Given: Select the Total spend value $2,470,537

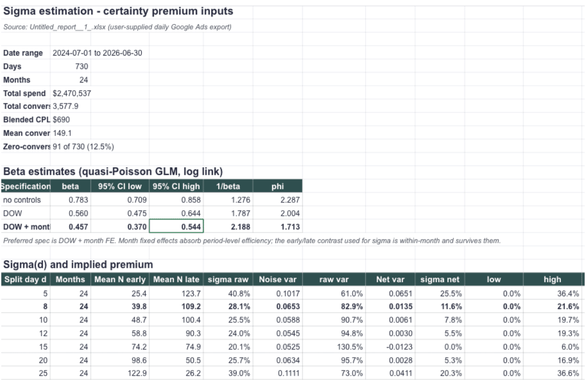Looking at the screenshot, I should pyautogui.click(x=72, y=93).
